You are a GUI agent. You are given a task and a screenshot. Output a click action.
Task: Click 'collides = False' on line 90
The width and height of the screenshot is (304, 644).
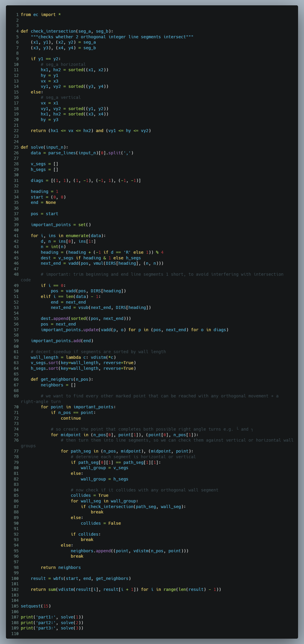pos(101,523)
